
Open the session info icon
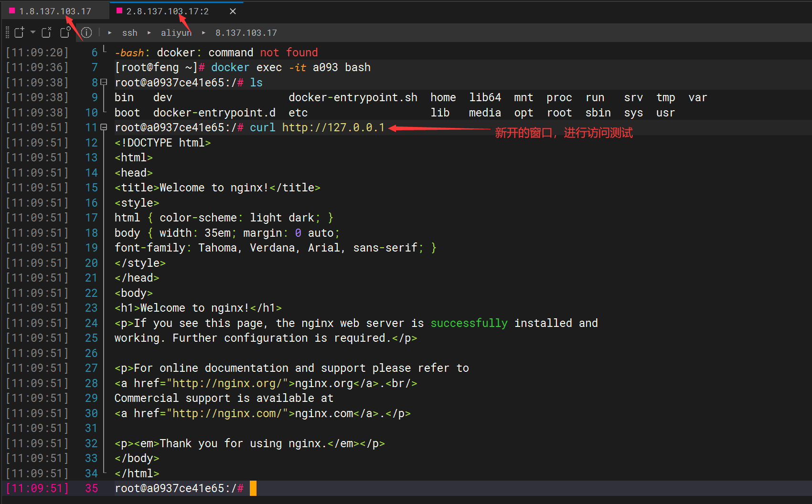point(86,32)
